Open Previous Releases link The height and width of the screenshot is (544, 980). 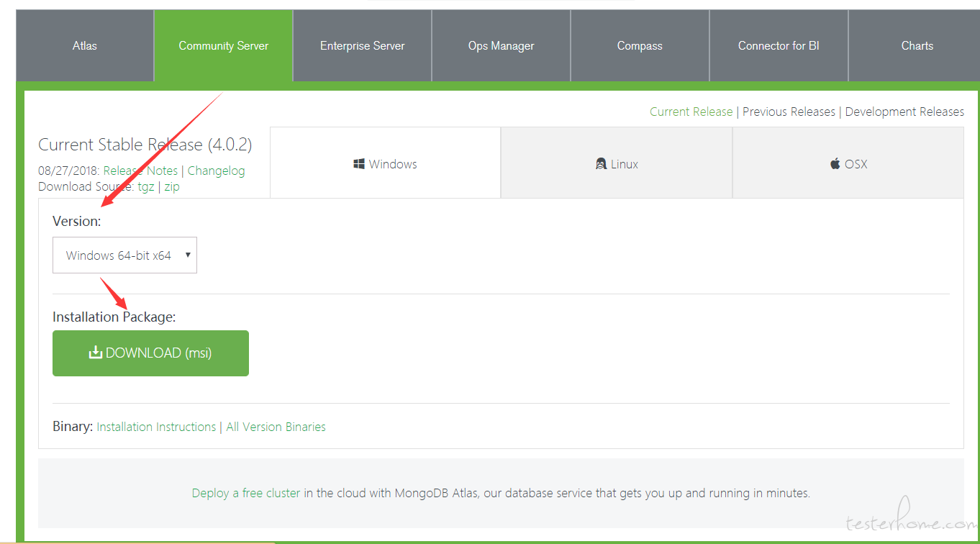pos(789,112)
